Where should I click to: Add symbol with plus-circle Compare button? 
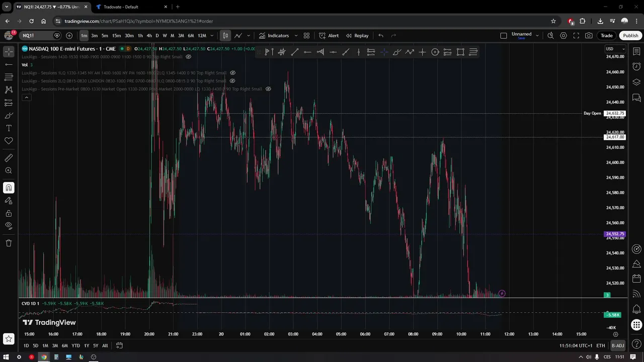pos(69,36)
